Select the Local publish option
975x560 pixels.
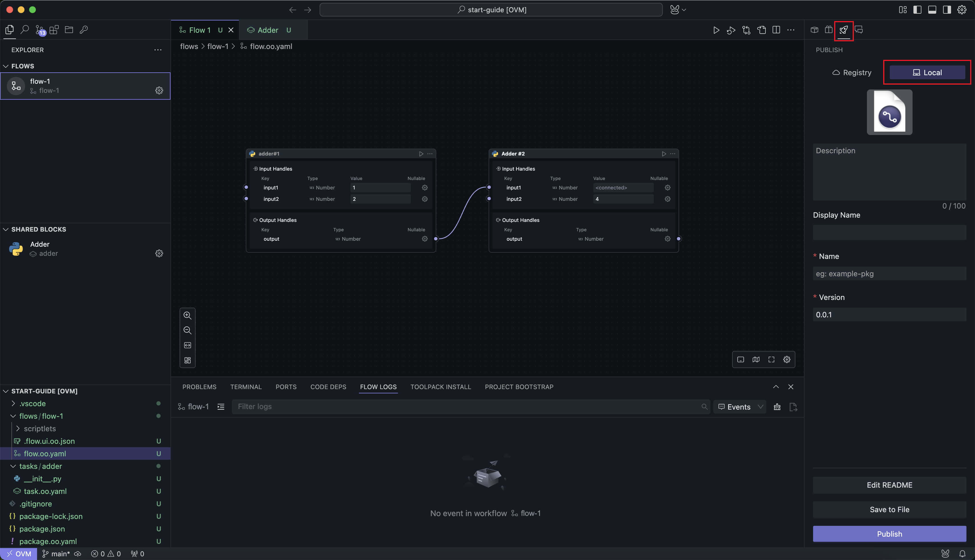[927, 73]
